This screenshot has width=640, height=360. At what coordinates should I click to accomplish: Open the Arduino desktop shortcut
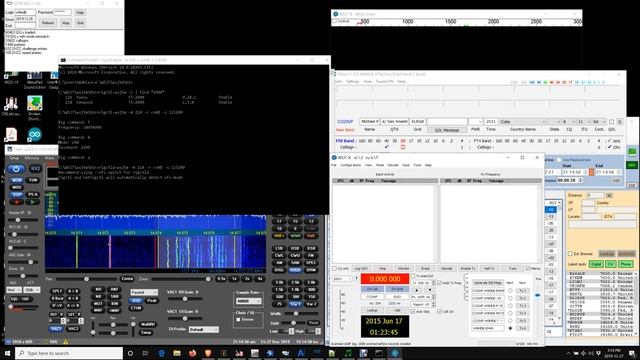tap(35, 135)
